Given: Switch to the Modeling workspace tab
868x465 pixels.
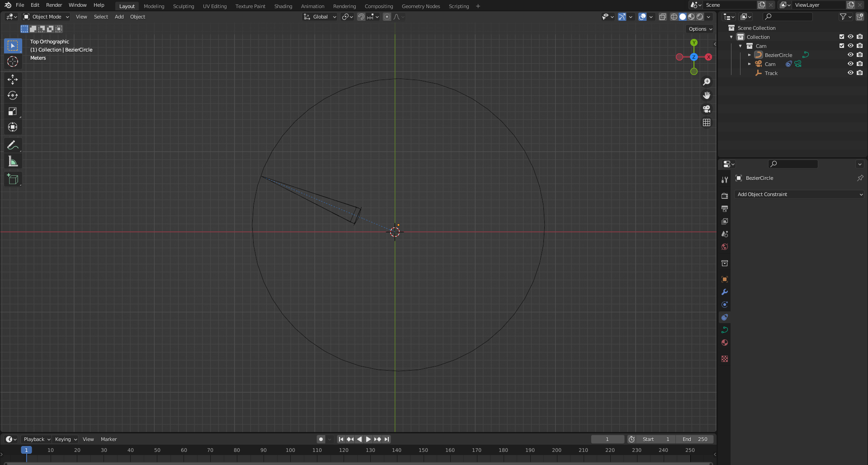Looking at the screenshot, I should click(154, 6).
